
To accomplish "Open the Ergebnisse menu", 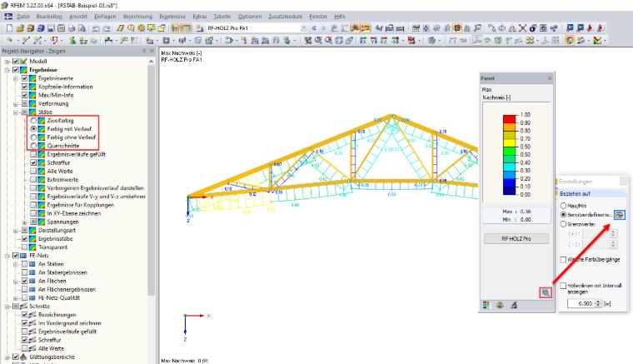I will click(172, 17).
